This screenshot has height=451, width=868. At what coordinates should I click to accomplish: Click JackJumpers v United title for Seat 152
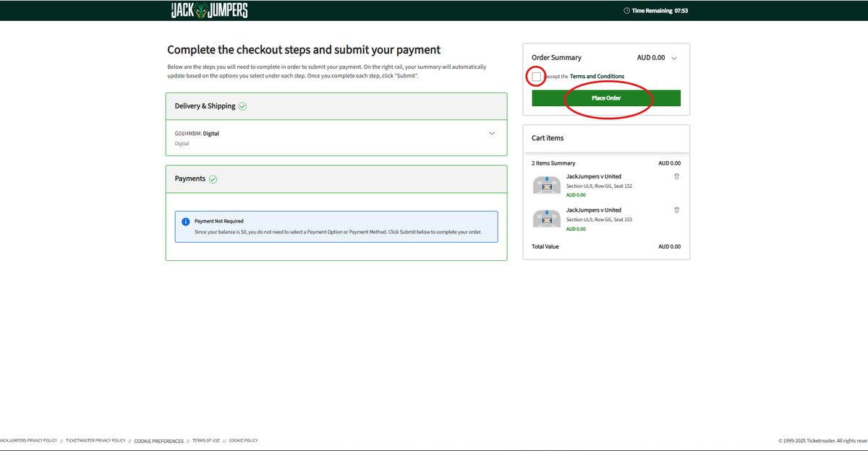(594, 176)
